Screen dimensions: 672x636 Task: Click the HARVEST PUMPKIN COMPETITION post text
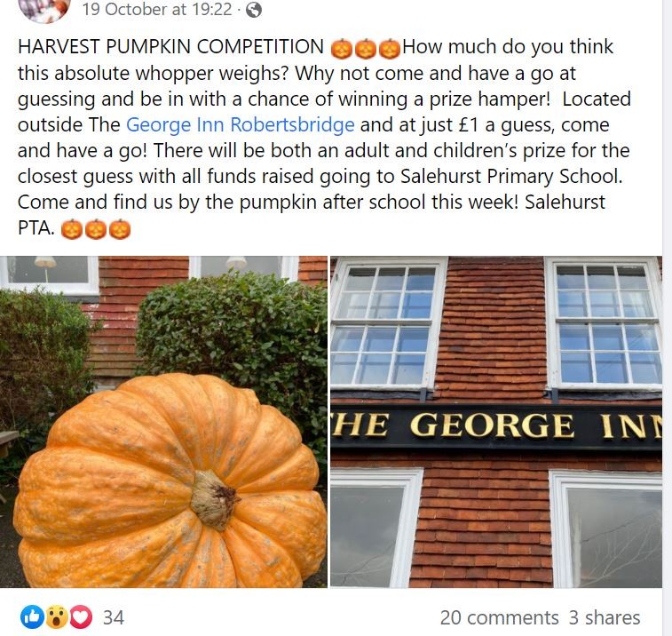coord(170,46)
